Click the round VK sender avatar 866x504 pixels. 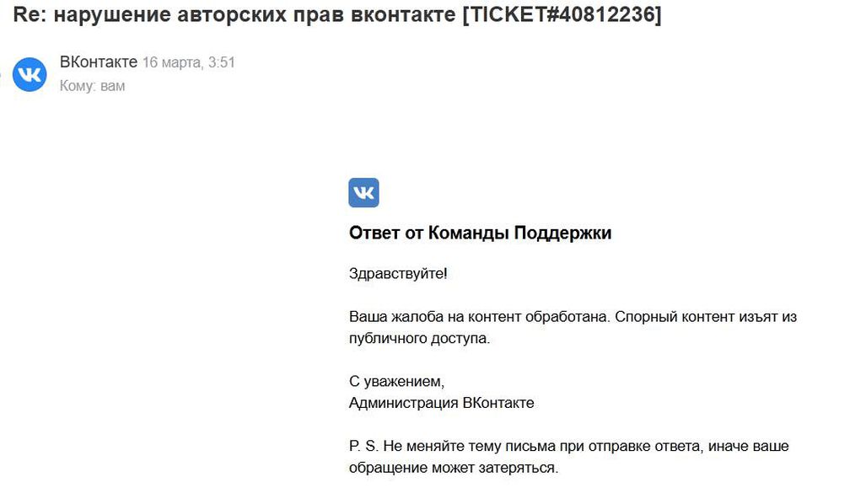click(x=30, y=74)
